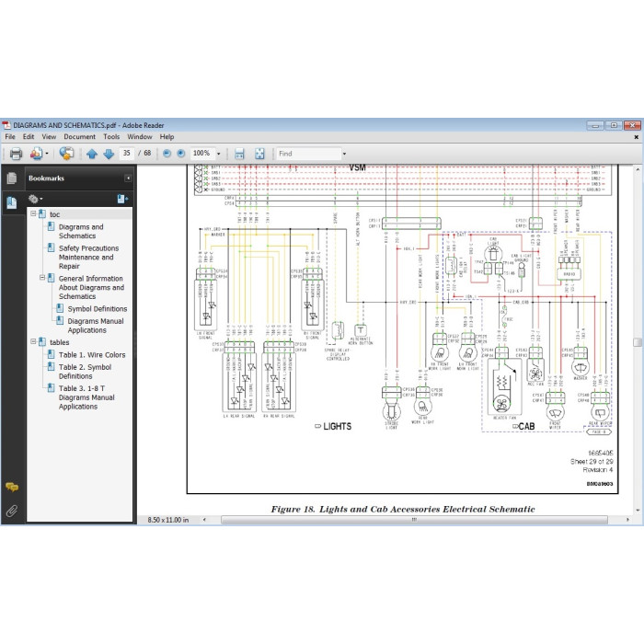644x644 pixels.
Task: Click the vertical scrollbar thumb
Action: 638,342
